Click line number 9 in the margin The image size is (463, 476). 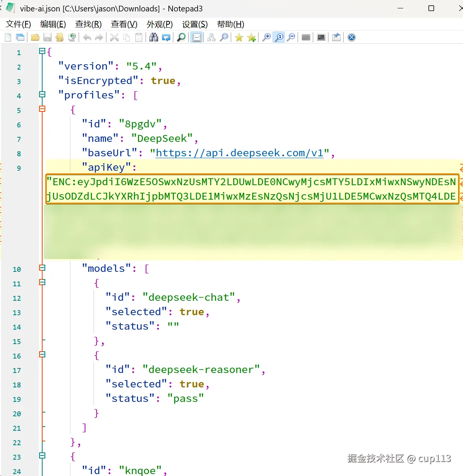click(x=19, y=168)
